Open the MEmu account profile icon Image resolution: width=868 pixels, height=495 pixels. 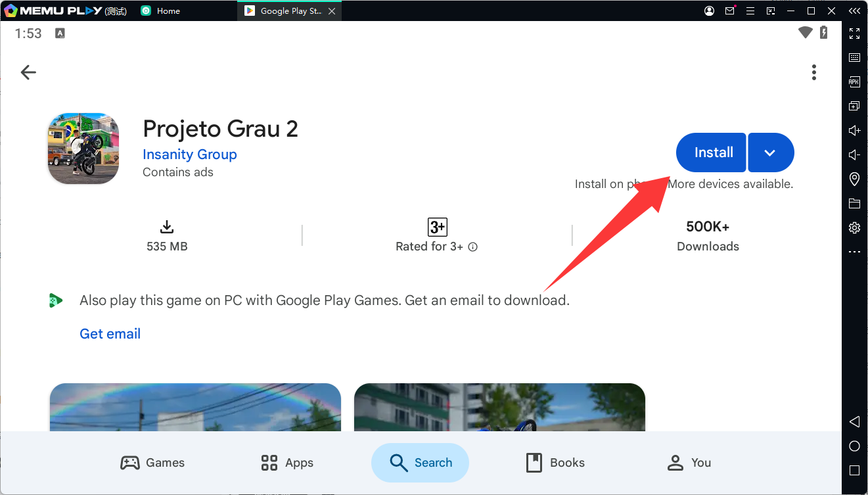point(710,11)
